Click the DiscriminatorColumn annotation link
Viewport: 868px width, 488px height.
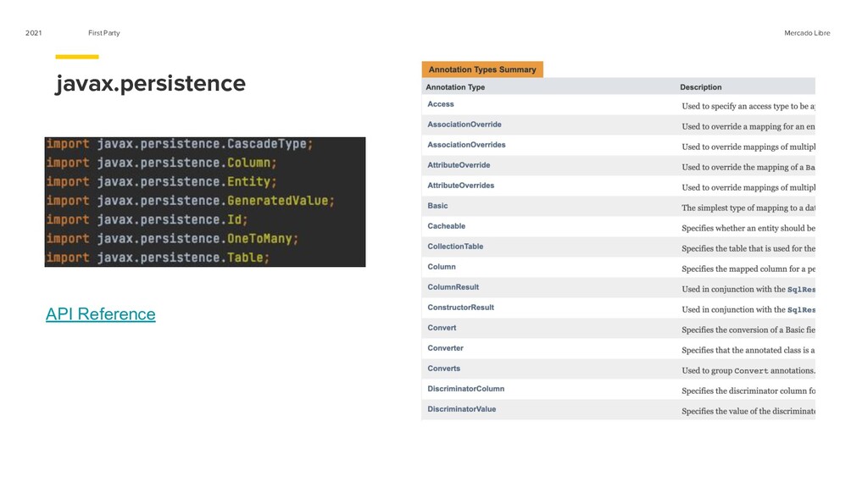tap(465, 389)
